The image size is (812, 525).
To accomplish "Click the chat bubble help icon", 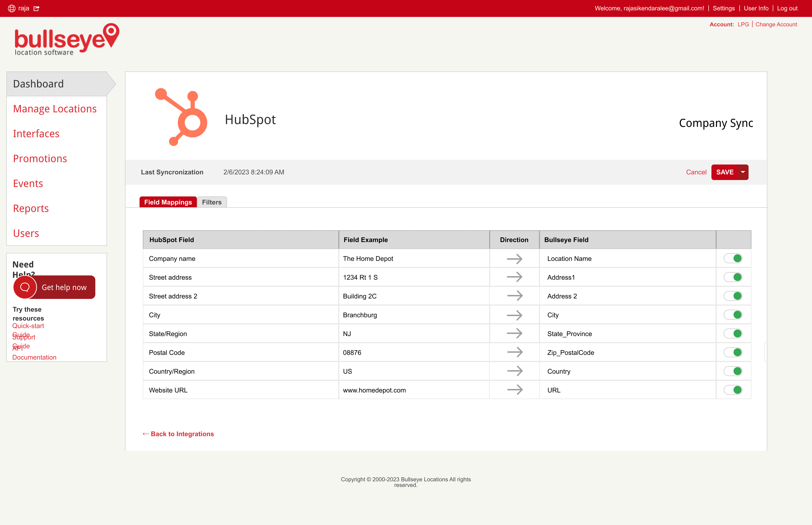I will pos(25,287).
